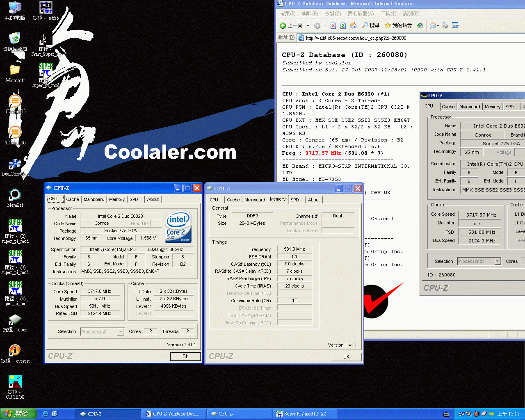This screenshot has width=525, height=420.
Task: Open Processor #1 selection dropdown in CPU-Z CPU window
Action: coord(121,332)
